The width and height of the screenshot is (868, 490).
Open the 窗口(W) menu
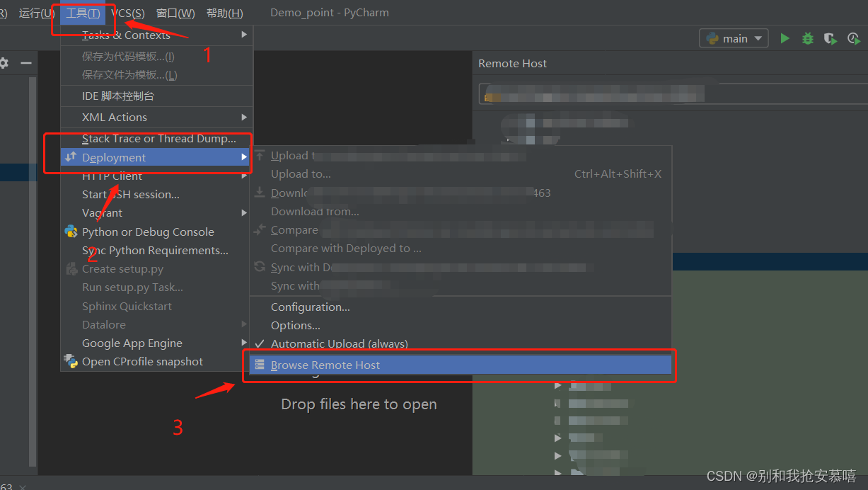click(175, 13)
